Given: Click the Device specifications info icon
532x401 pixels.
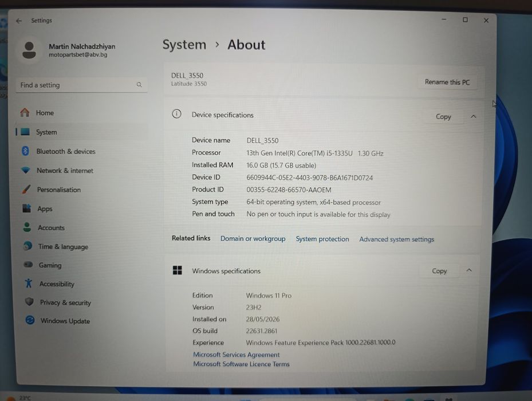Looking at the screenshot, I should point(177,114).
